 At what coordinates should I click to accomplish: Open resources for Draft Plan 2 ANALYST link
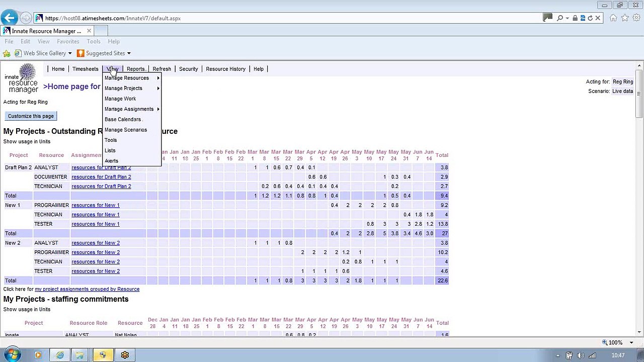tap(101, 167)
